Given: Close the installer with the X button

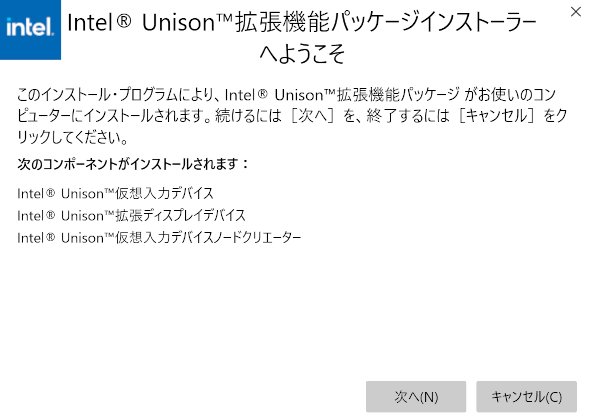Looking at the screenshot, I should (575, 12).
